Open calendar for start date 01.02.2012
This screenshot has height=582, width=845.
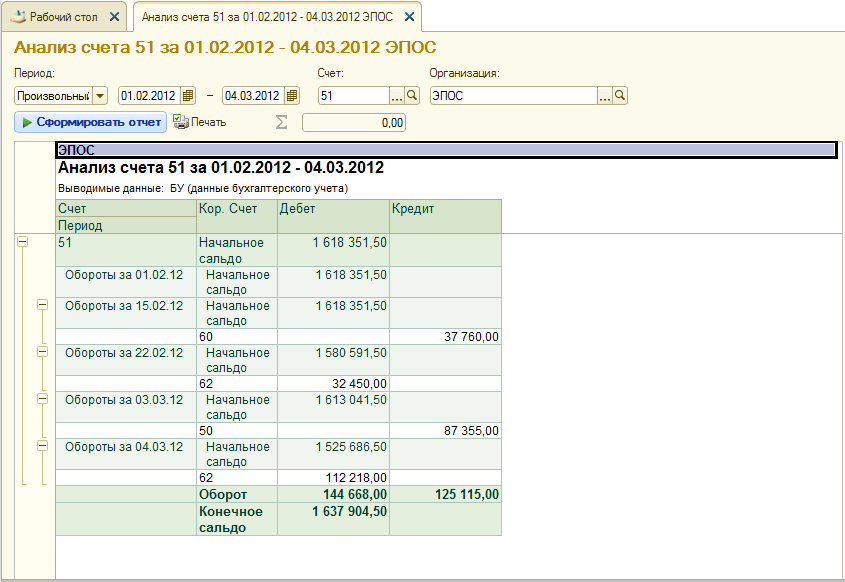click(x=188, y=96)
